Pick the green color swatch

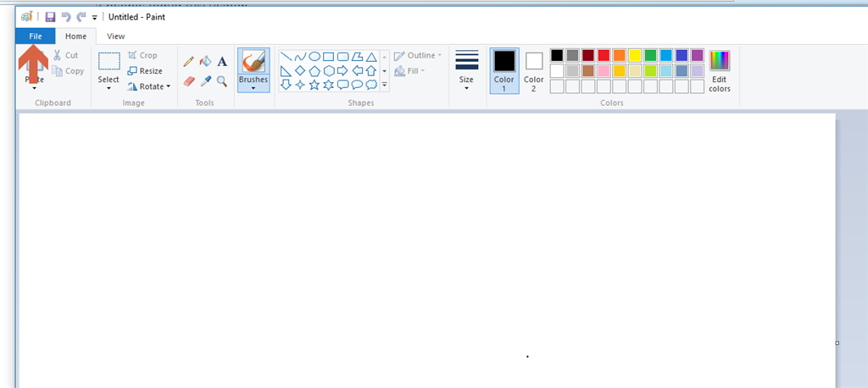650,55
